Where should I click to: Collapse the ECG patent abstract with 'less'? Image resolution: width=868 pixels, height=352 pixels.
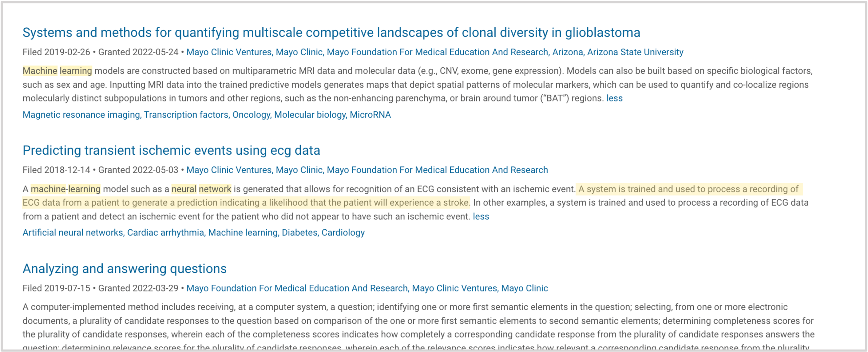(481, 217)
